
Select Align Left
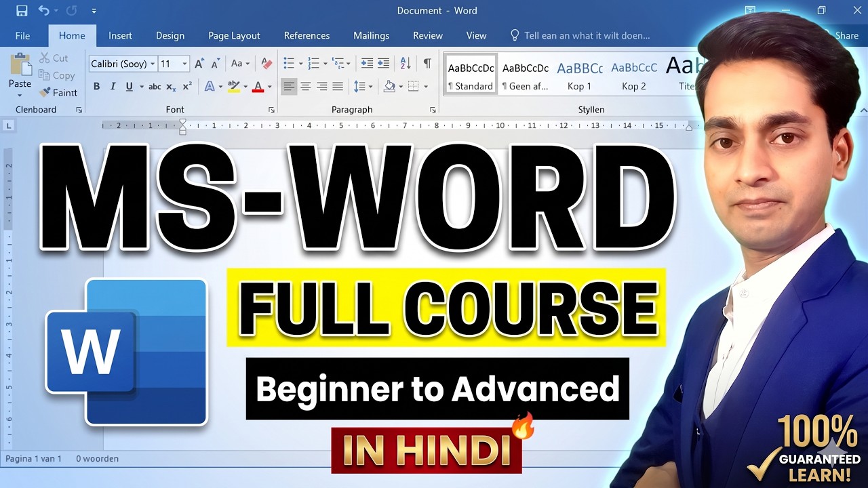point(289,86)
